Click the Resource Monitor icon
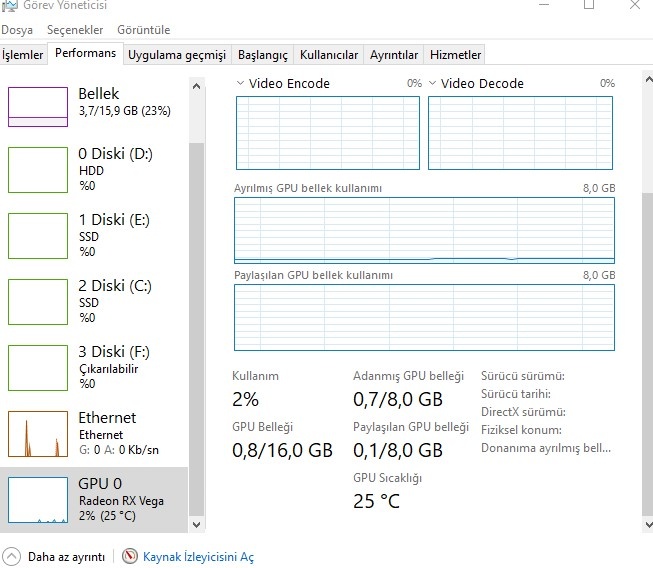The height and width of the screenshot is (568, 653). (130, 557)
